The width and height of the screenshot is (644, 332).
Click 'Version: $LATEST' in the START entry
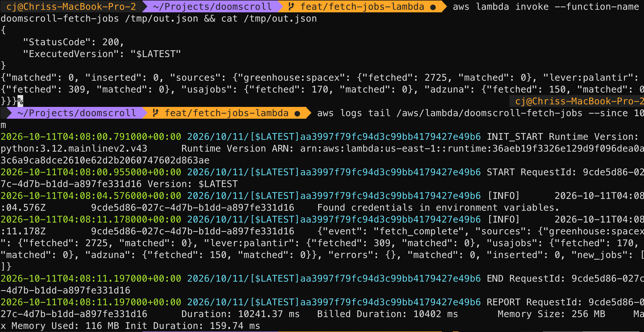click(193, 184)
